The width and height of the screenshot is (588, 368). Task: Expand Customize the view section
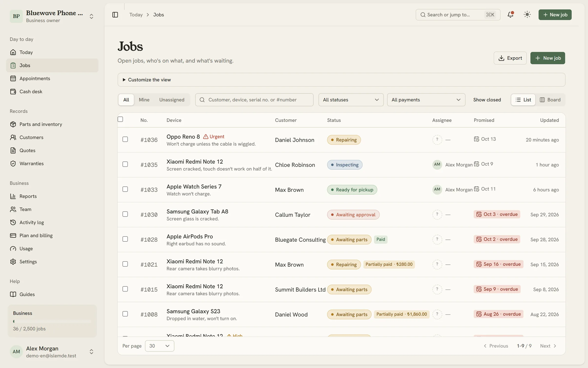(341, 80)
